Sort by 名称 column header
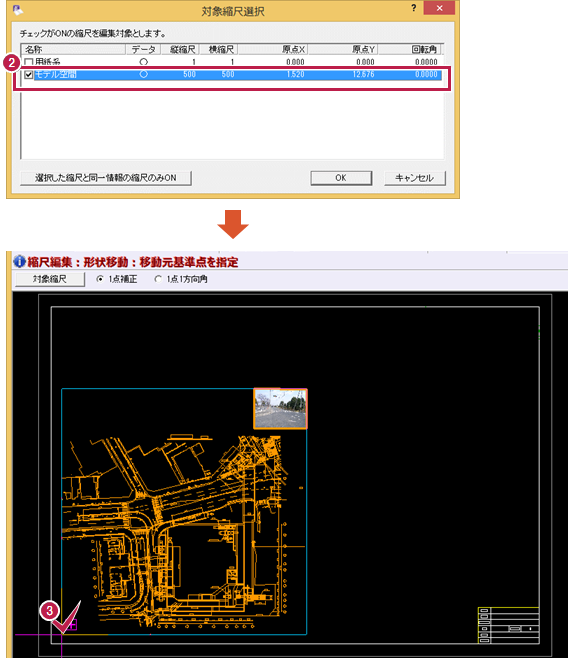Image resolution: width=568 pixels, height=658 pixels. pos(73,50)
